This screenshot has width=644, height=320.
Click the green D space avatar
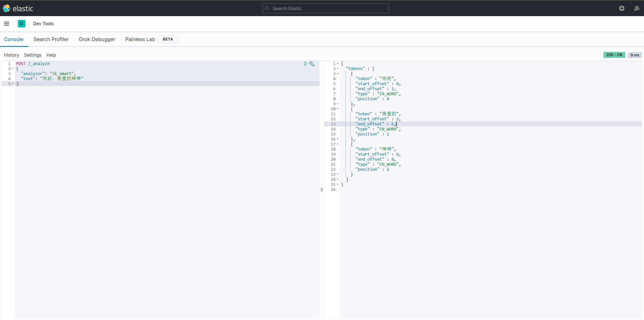(22, 24)
